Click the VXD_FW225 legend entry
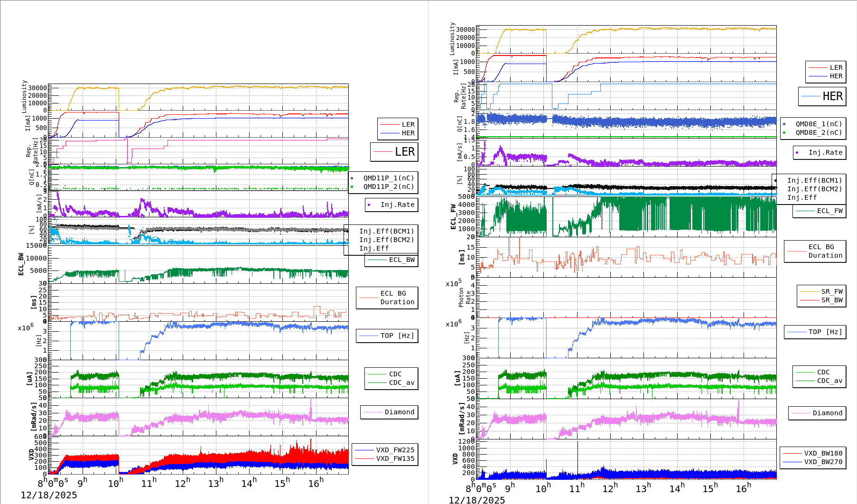The width and height of the screenshot is (857, 504). pos(394,450)
